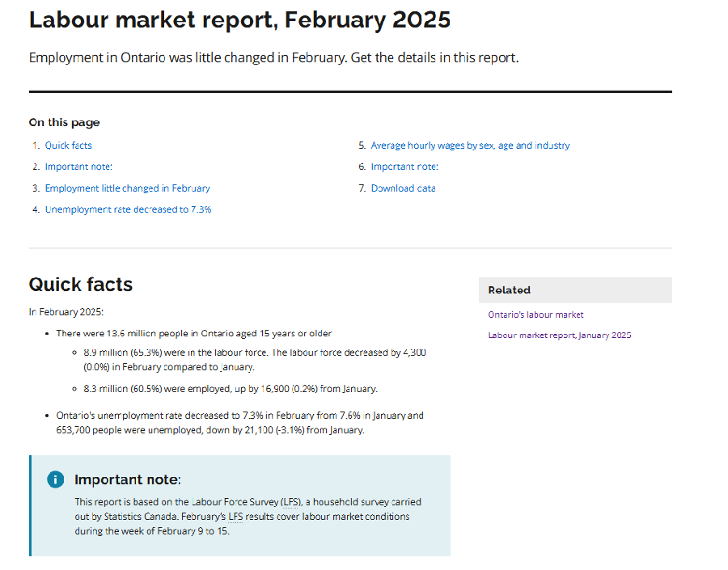Image resolution: width=728 pixels, height=570 pixels.
Task: Click the Labour market report, February 2025 title
Action: (239, 19)
